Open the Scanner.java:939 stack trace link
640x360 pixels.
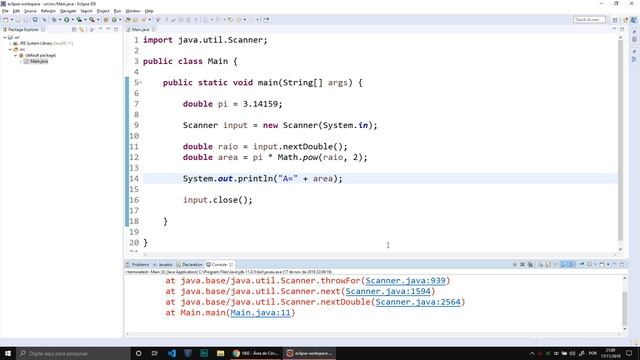tap(405, 280)
